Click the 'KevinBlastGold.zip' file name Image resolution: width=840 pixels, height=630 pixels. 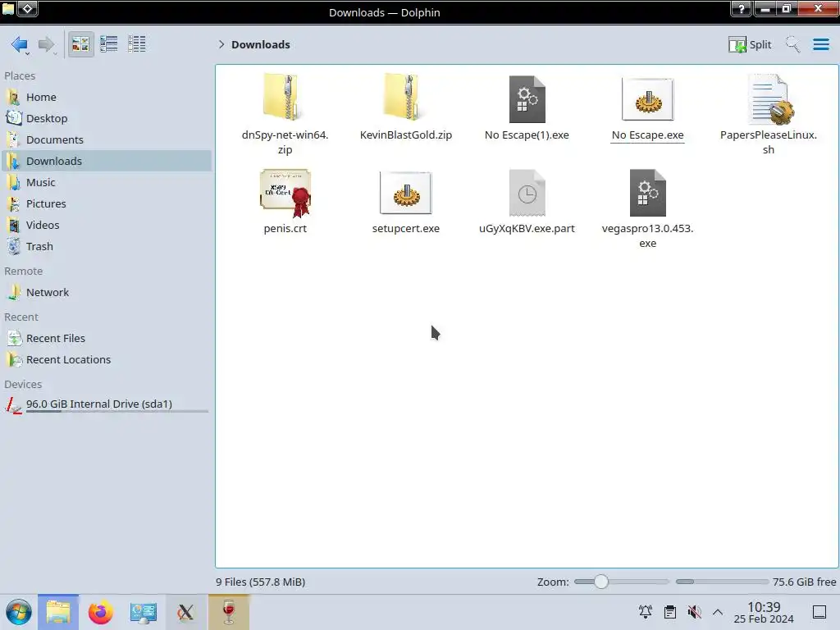pos(405,135)
